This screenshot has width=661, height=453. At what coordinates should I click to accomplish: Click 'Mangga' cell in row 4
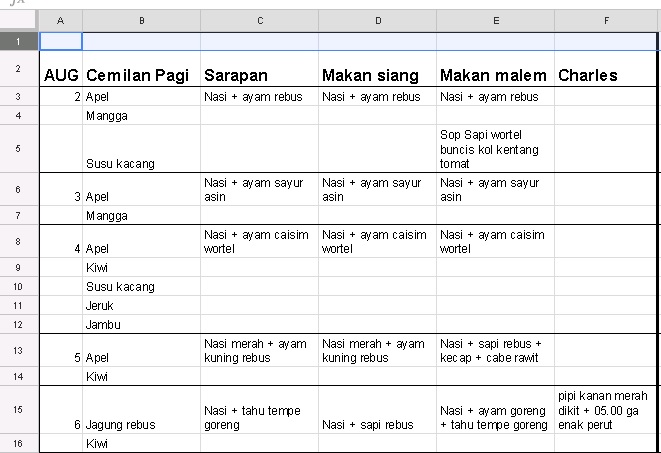142,115
